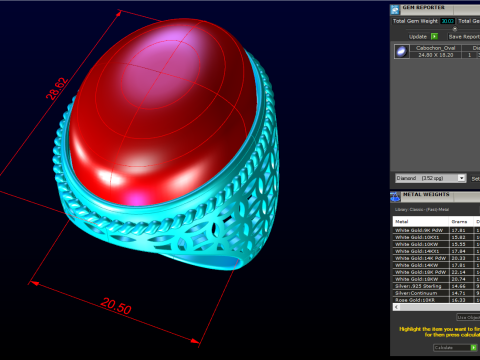The image size is (480, 360).
Task: Open the Diamond material dropdown
Action: coord(430,178)
